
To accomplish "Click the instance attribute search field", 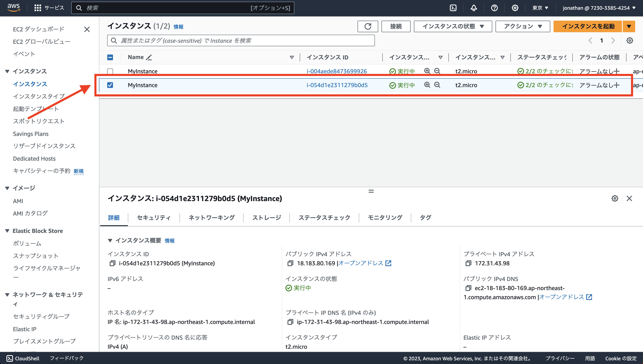I will [240, 40].
